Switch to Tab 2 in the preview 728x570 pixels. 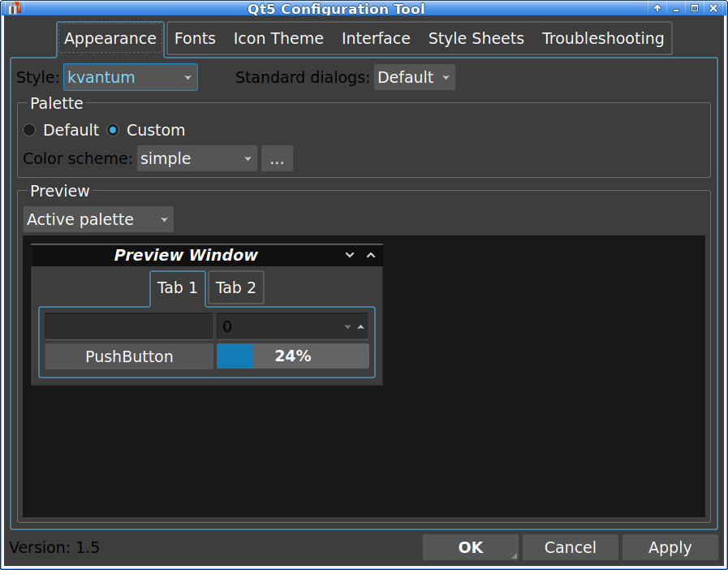[235, 287]
